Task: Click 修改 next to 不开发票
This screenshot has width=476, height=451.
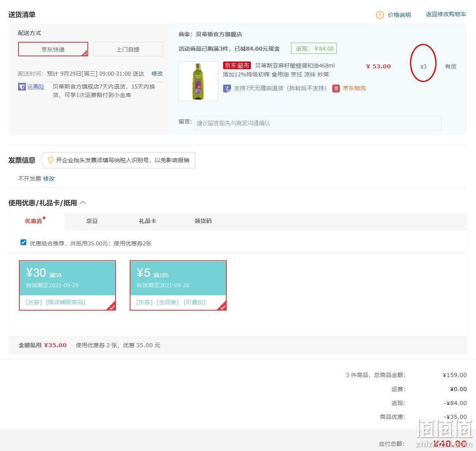Action: click(49, 179)
